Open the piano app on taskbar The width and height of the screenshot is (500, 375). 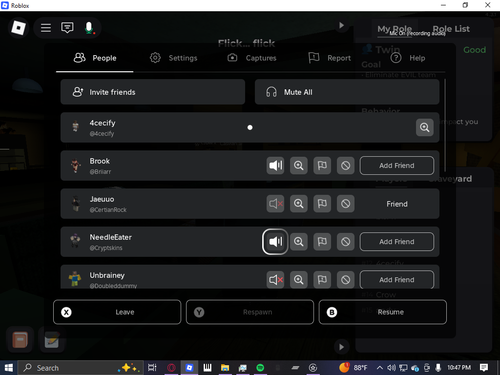(207, 368)
